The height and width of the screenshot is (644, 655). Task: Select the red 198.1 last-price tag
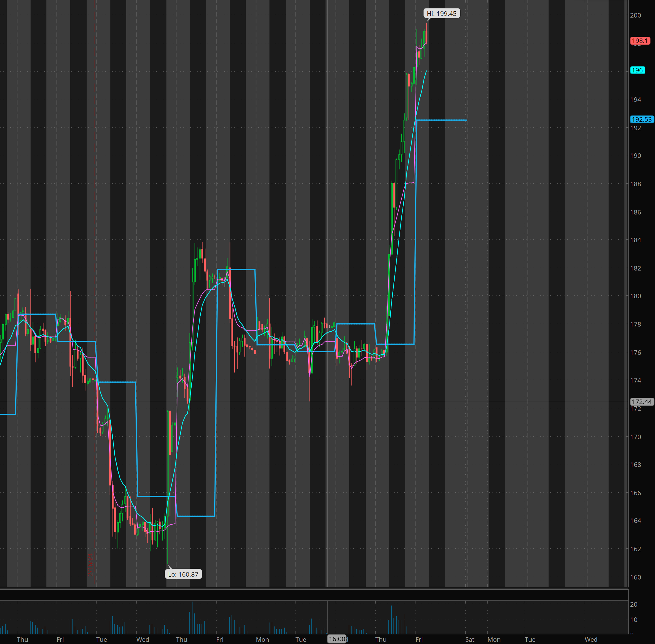tap(639, 41)
